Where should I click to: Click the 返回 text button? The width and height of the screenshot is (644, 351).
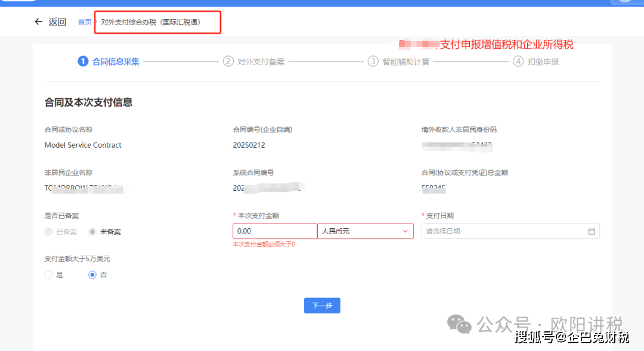click(57, 22)
